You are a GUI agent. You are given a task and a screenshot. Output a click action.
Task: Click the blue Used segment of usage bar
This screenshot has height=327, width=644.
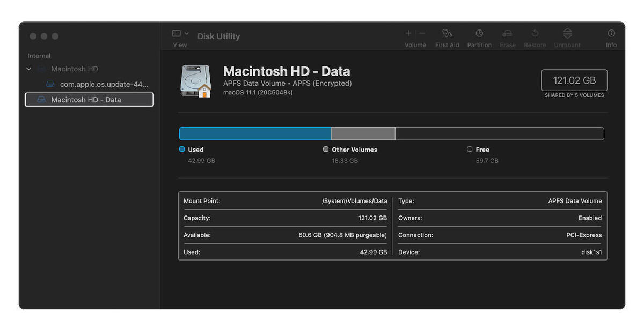(255, 133)
